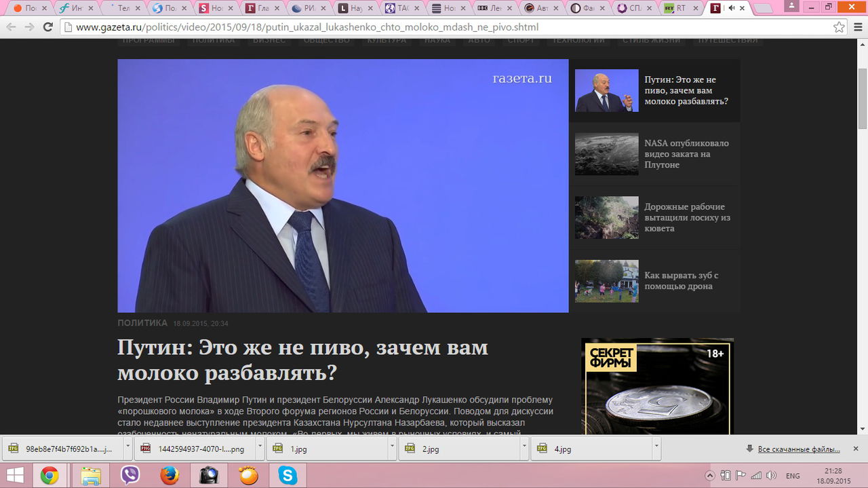
Task: Open road workers moose video thumbnail
Action: click(607, 217)
